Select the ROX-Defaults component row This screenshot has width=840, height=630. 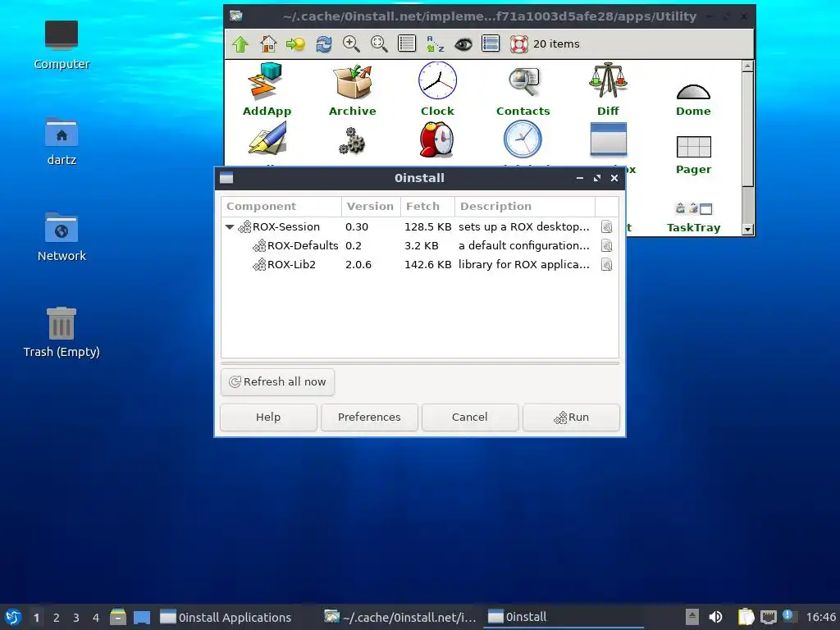click(419, 246)
